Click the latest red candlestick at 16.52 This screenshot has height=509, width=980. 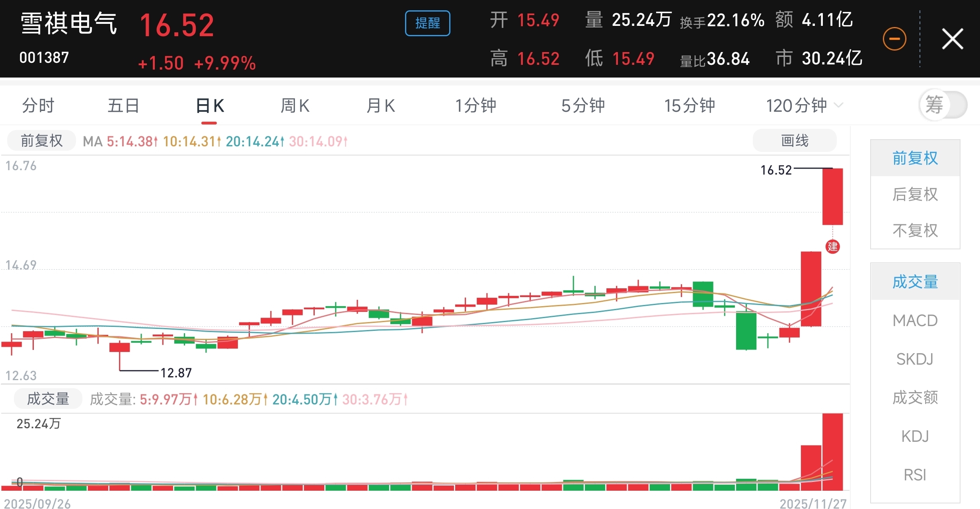point(832,197)
